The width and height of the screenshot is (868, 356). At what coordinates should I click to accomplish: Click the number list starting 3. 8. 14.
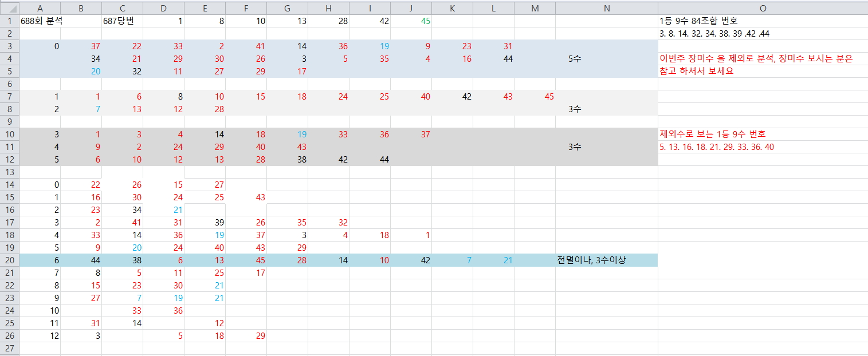coord(714,34)
